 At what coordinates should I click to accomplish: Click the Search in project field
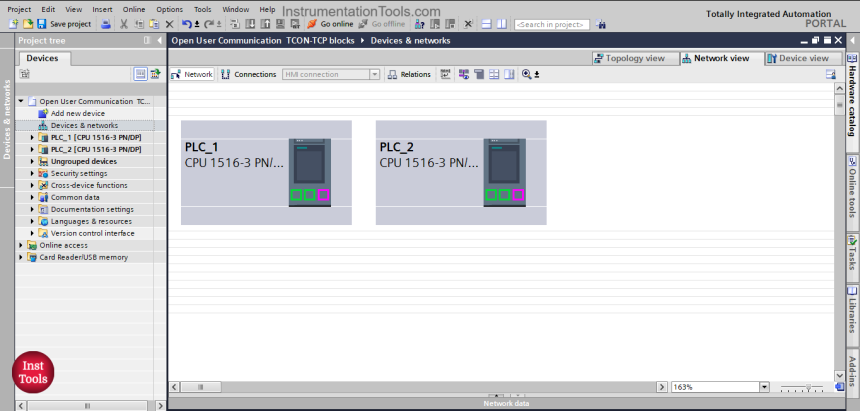point(552,24)
